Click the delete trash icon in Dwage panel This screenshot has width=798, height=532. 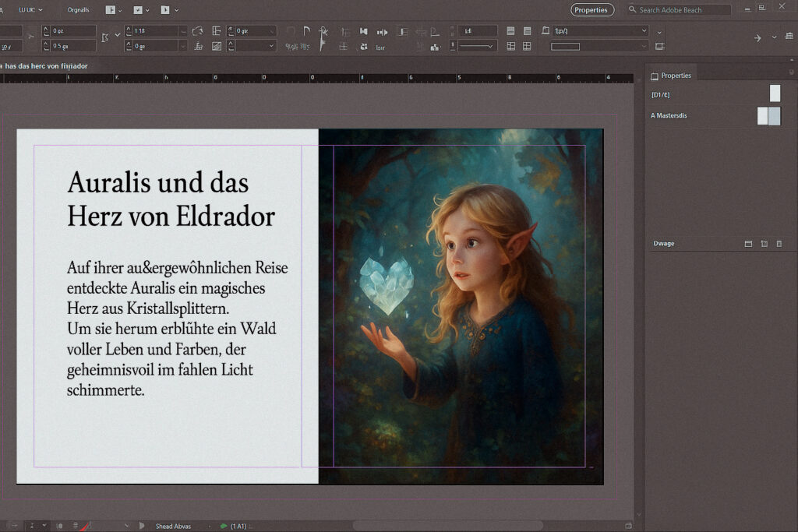(x=779, y=244)
